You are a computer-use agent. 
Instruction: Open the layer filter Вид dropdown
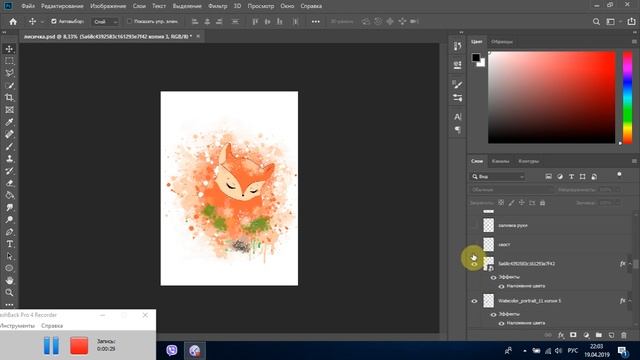point(498,177)
